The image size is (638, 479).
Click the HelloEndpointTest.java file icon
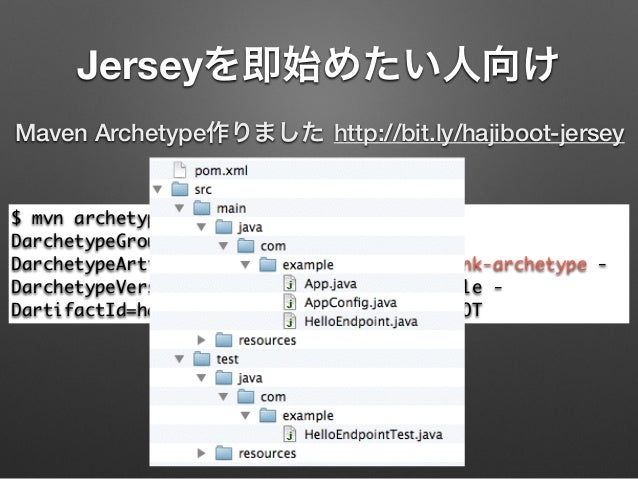(x=290, y=434)
